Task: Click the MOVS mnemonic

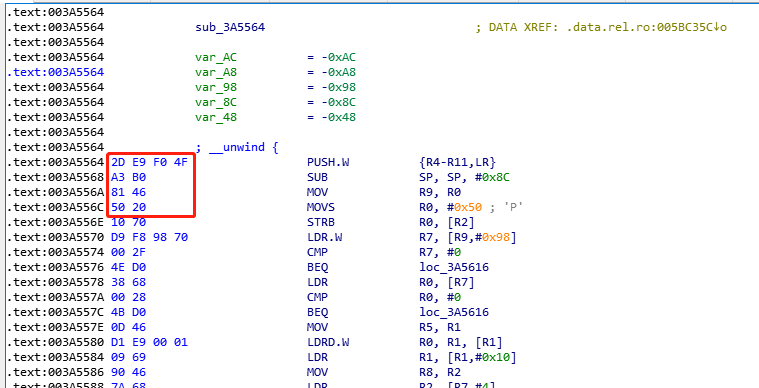Action: tap(321, 208)
